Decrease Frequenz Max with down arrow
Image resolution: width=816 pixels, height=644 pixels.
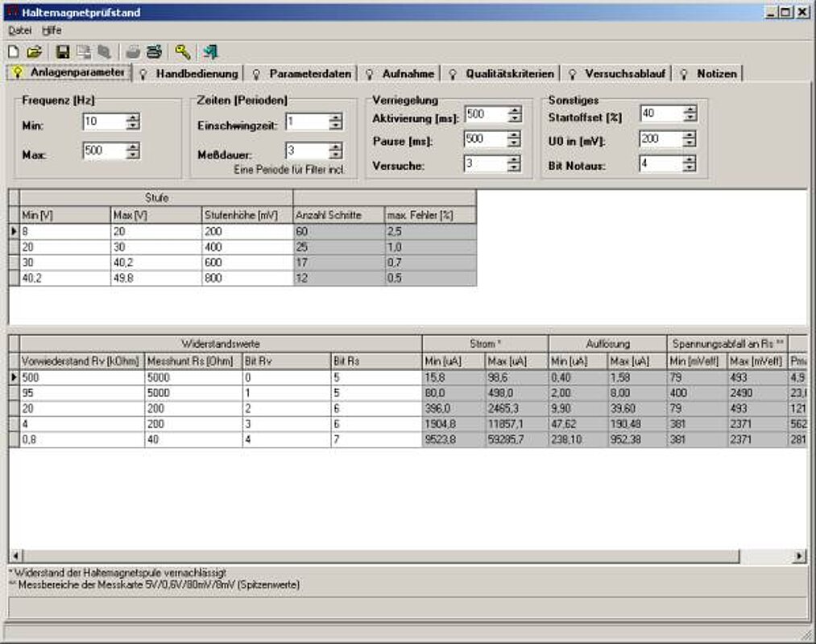(x=133, y=155)
